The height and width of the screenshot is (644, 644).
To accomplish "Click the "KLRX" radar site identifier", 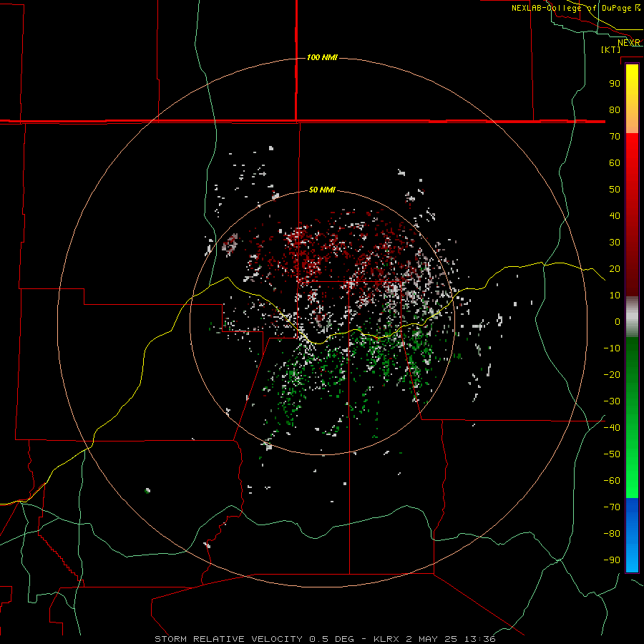I will click(387, 639).
